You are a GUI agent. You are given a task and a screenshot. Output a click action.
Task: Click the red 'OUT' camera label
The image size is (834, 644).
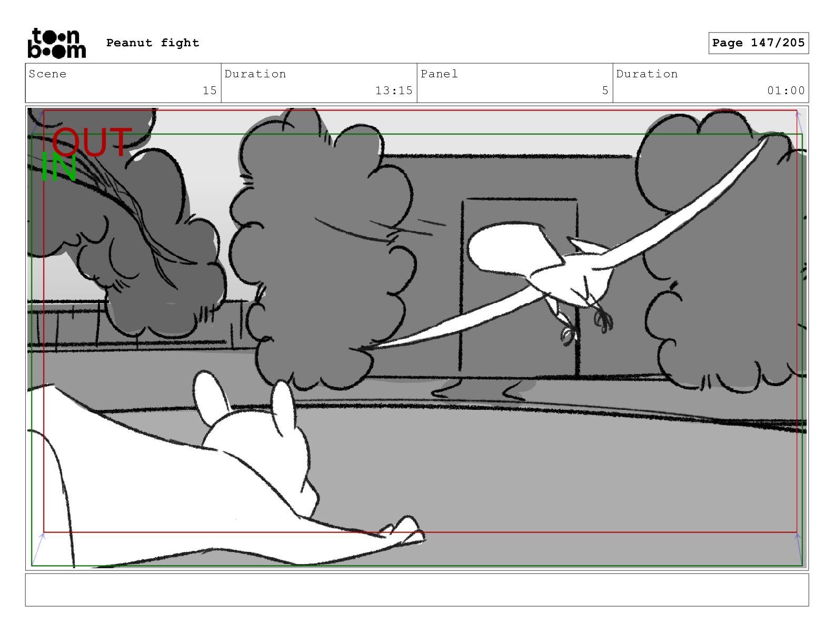tap(92, 142)
